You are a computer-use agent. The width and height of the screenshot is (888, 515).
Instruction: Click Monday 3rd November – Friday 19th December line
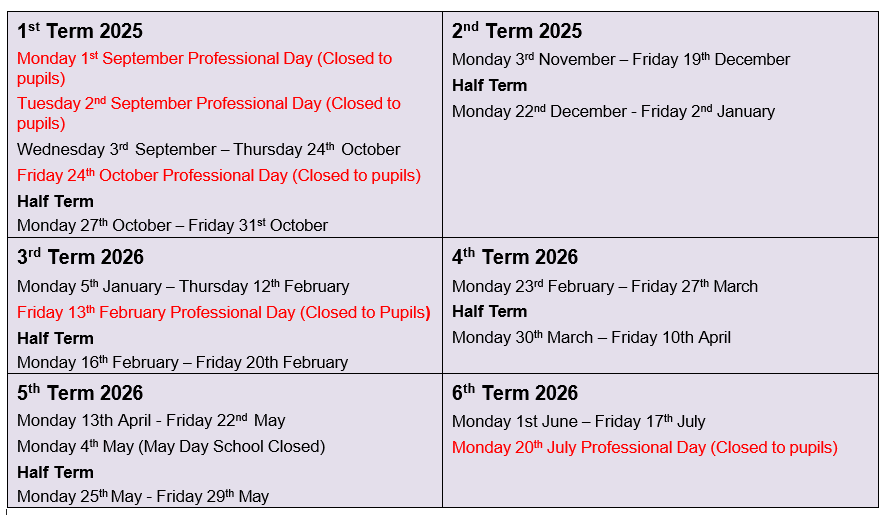(x=620, y=60)
